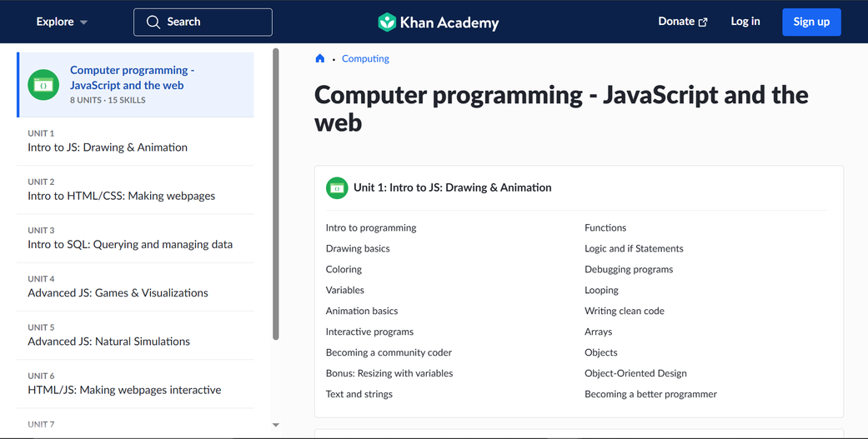This screenshot has width=868, height=439.
Task: Open the Donate link
Action: pyautogui.click(x=683, y=22)
